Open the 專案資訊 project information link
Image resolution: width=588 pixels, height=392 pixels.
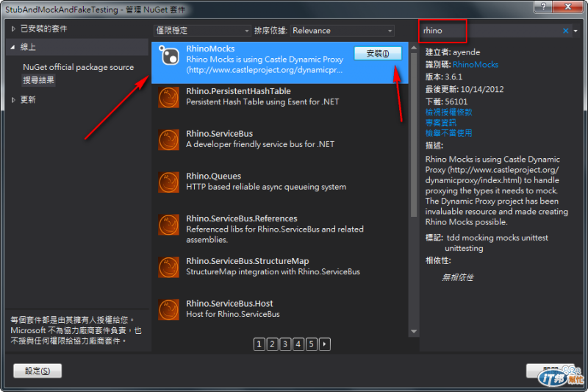(440, 123)
